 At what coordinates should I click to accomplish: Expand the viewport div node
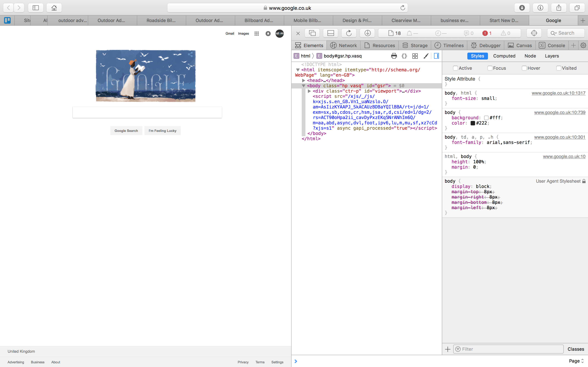point(309,91)
